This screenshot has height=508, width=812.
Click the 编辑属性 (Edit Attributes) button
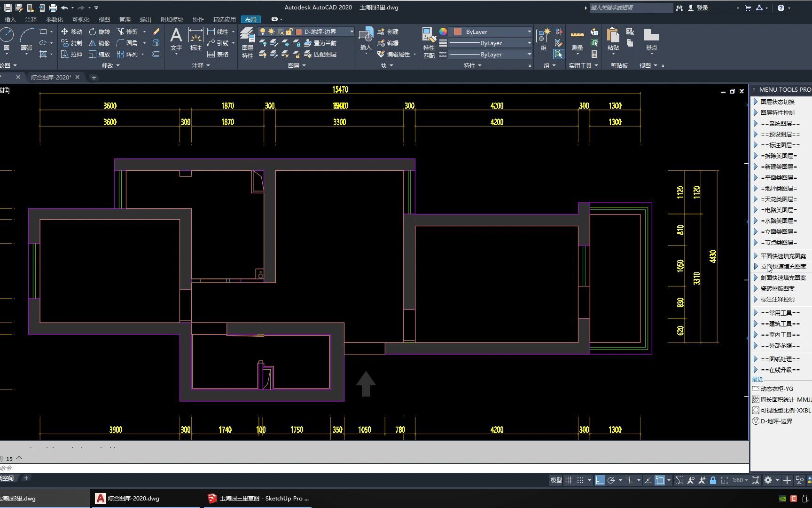point(393,54)
